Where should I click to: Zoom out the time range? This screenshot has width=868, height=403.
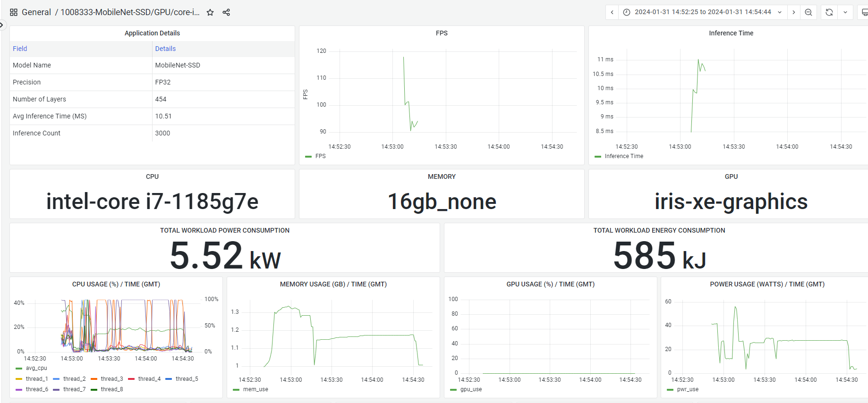808,12
